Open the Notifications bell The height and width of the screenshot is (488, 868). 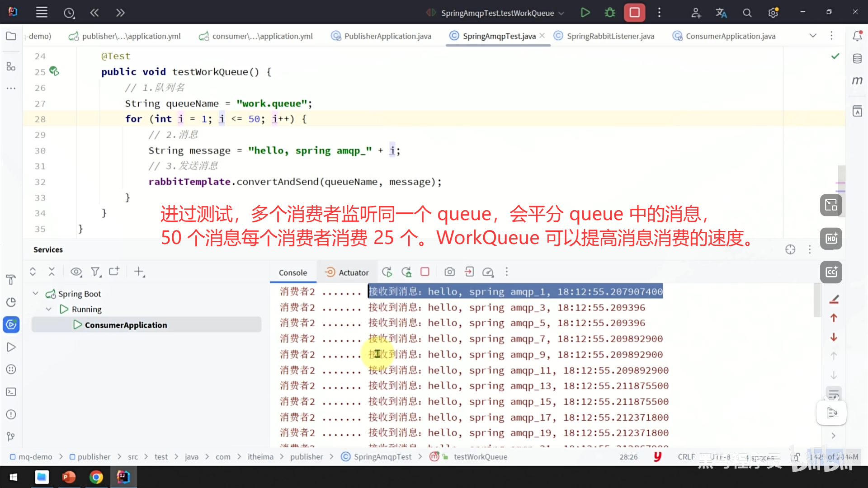tap(857, 36)
